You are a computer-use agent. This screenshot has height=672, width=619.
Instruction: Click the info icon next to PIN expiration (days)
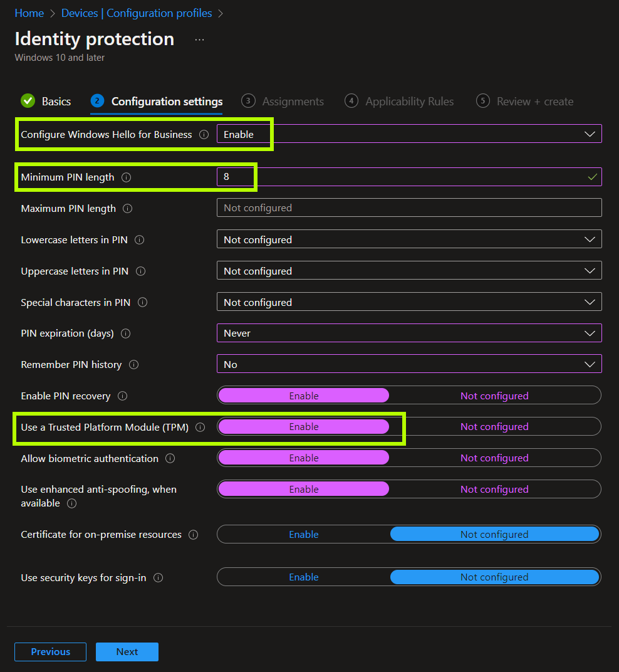tap(126, 333)
